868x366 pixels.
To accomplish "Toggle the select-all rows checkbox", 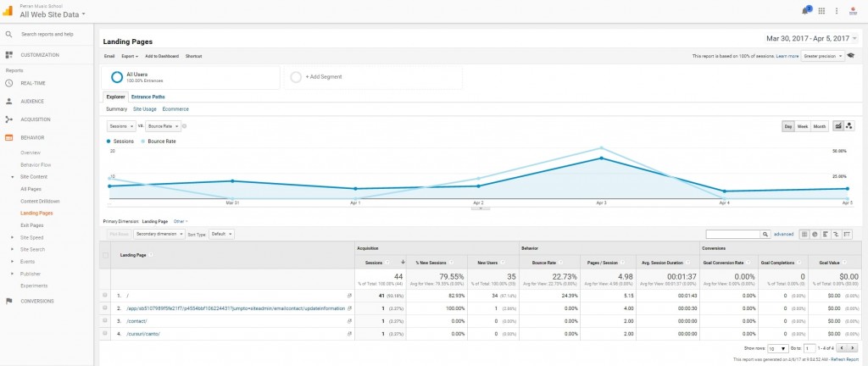I will point(105,255).
